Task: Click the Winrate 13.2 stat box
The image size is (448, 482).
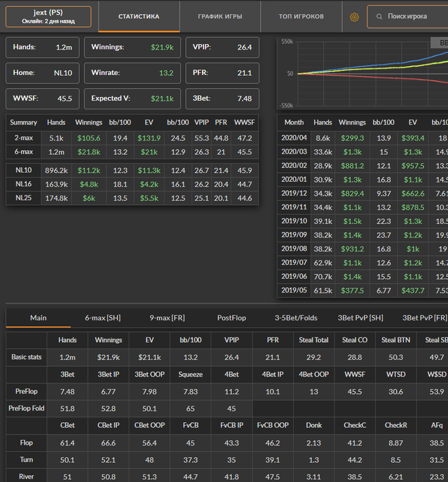Action: (132, 73)
